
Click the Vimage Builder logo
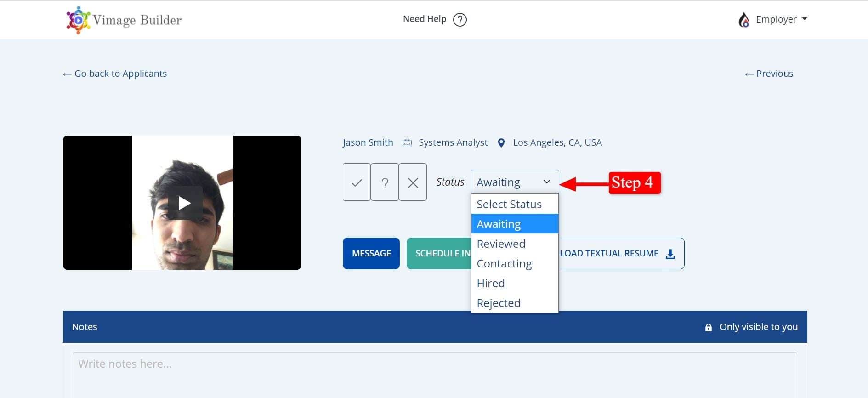[124, 20]
